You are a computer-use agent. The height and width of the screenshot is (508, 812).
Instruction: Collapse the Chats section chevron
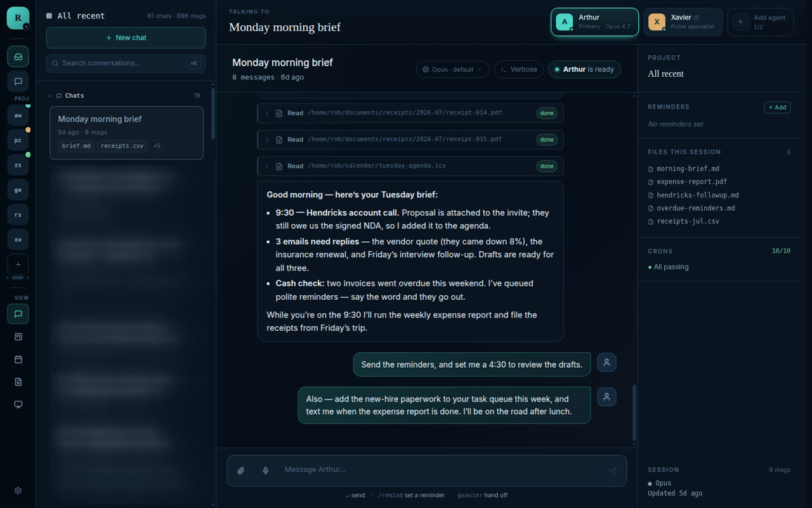[49, 96]
